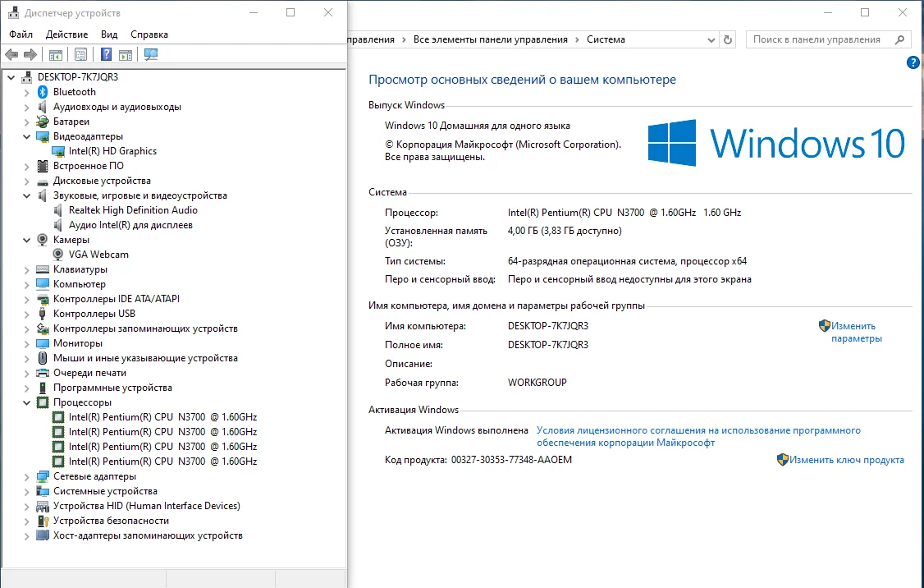Click the DESKTOP-7K7JQR3 computer root icon
This screenshot has height=588, width=924.
26,77
